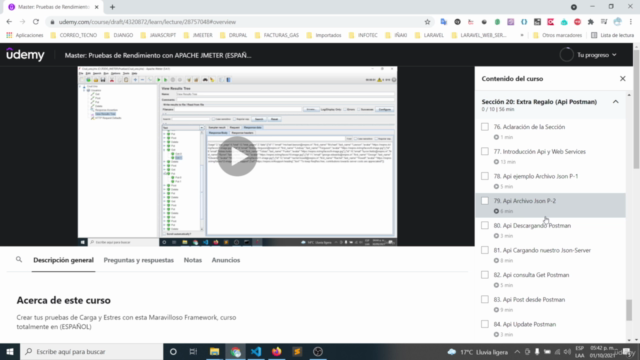
Task: Click the Windows taskbar search box
Action: pos(91,351)
